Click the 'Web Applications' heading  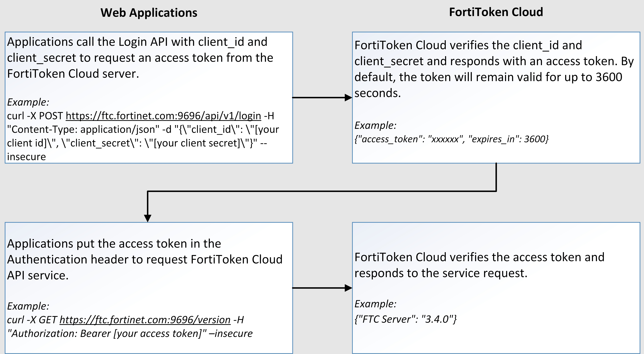point(149,13)
